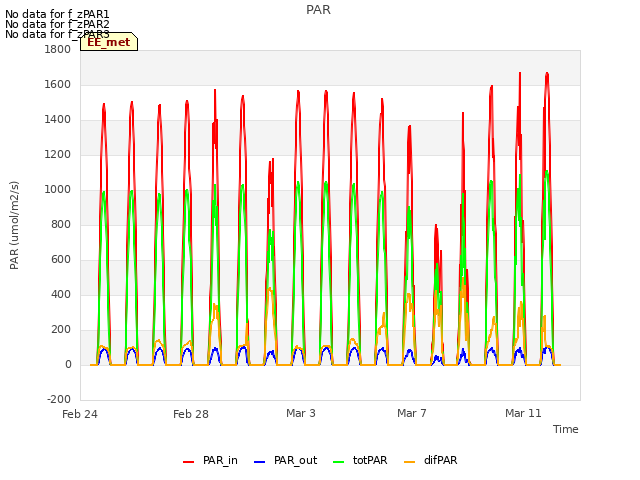Click the Mar 11 x-axis tick label
Viewport: 640px width, 480px height.
coord(523,413)
